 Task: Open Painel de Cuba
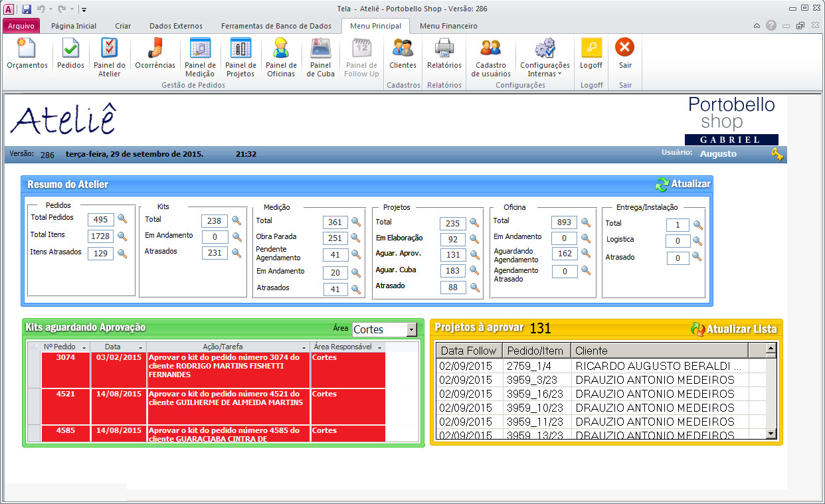click(x=321, y=57)
